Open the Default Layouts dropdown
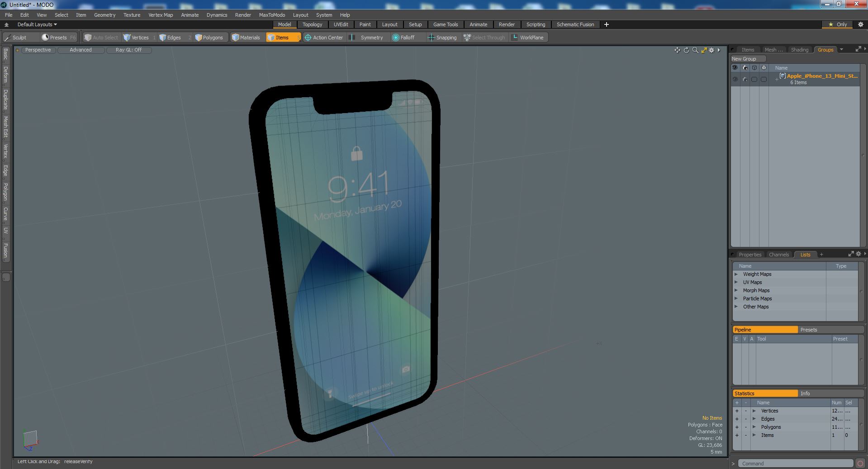Image resolution: width=868 pixels, height=469 pixels. 37,24
